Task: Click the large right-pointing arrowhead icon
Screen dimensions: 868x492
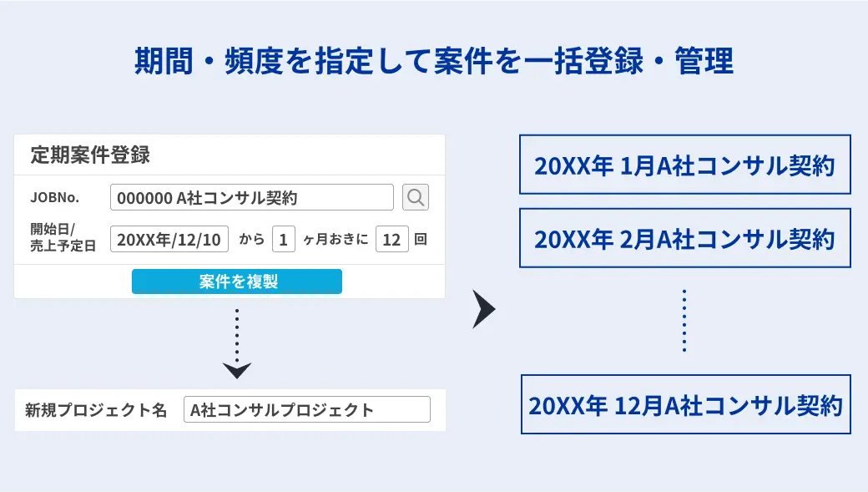Action: pyautogui.click(x=484, y=308)
